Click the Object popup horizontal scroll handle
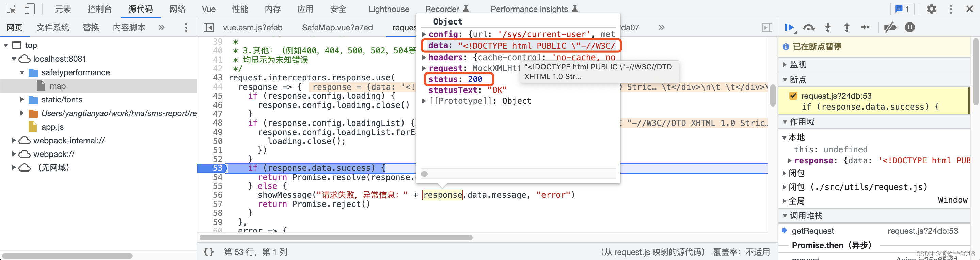The height and width of the screenshot is (260, 980). (424, 174)
